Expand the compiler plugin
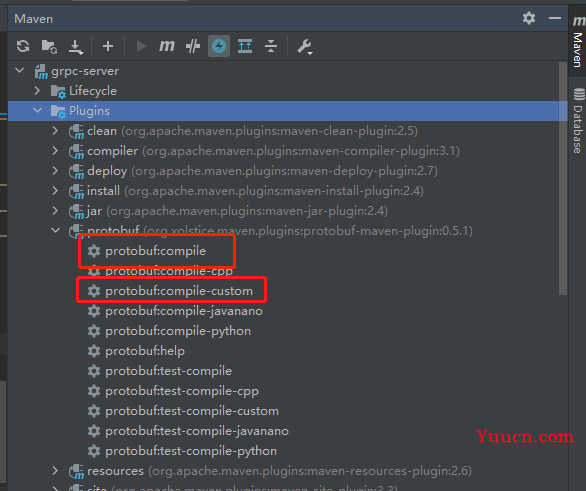The height and width of the screenshot is (491, 586). (x=55, y=151)
